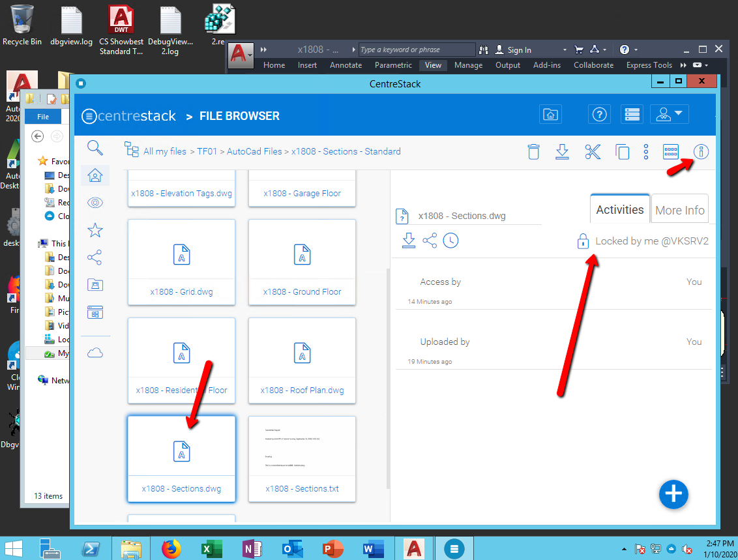The image size is (738, 560).
Task: Switch to the More Info tab
Action: tap(679, 210)
